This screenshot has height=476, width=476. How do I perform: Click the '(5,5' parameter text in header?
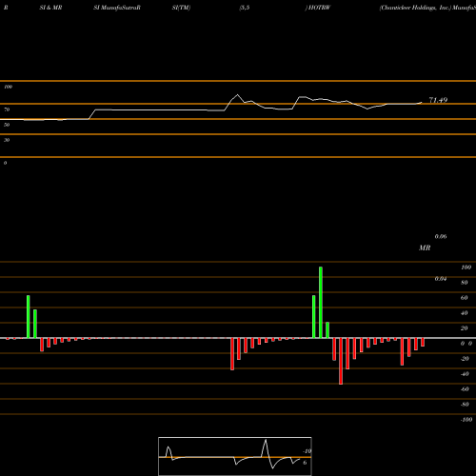245,8
